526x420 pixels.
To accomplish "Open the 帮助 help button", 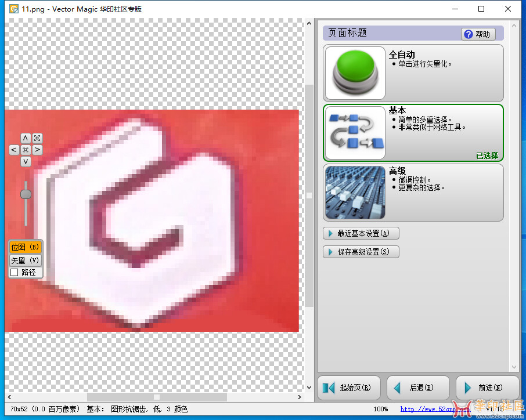I will 478,34.
